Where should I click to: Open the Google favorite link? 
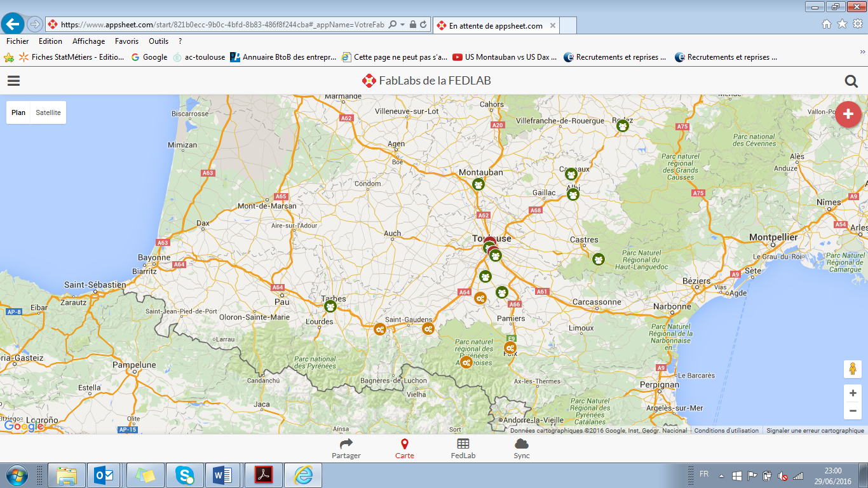click(x=149, y=57)
